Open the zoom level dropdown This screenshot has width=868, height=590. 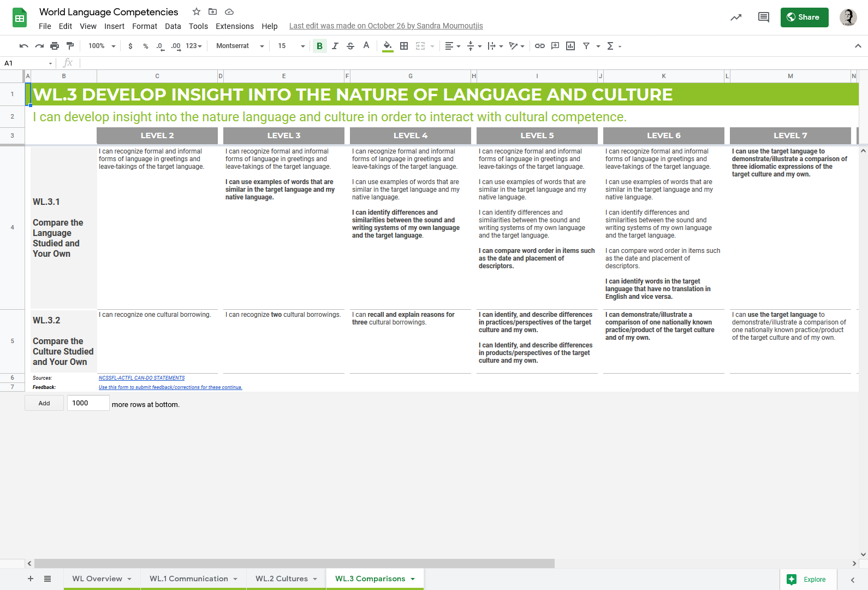click(102, 46)
